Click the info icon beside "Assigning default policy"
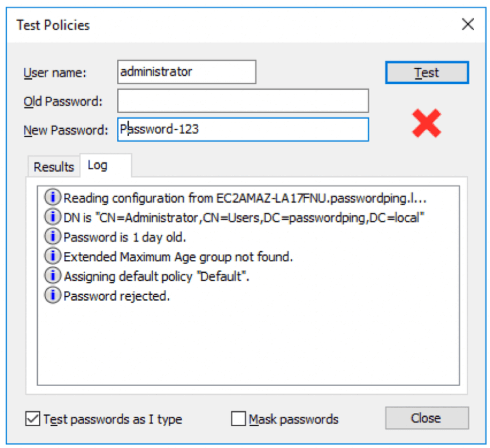The width and height of the screenshot is (490, 448). 53,275
